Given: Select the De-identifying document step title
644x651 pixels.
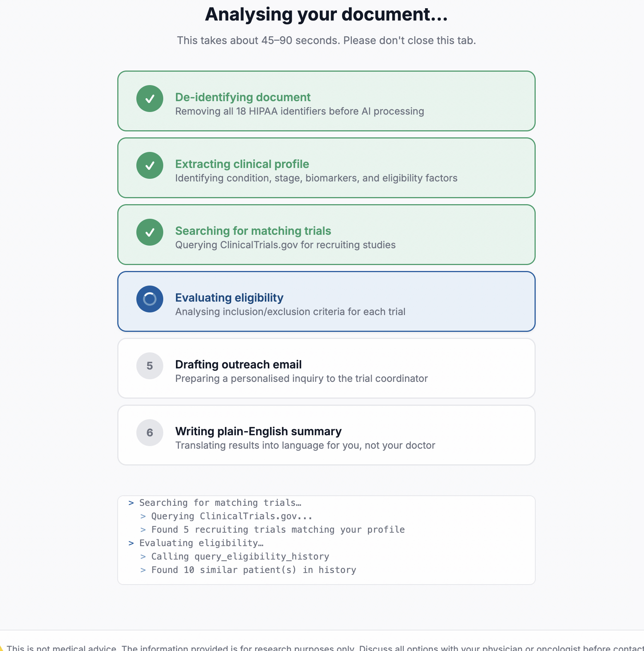Looking at the screenshot, I should tap(243, 97).
